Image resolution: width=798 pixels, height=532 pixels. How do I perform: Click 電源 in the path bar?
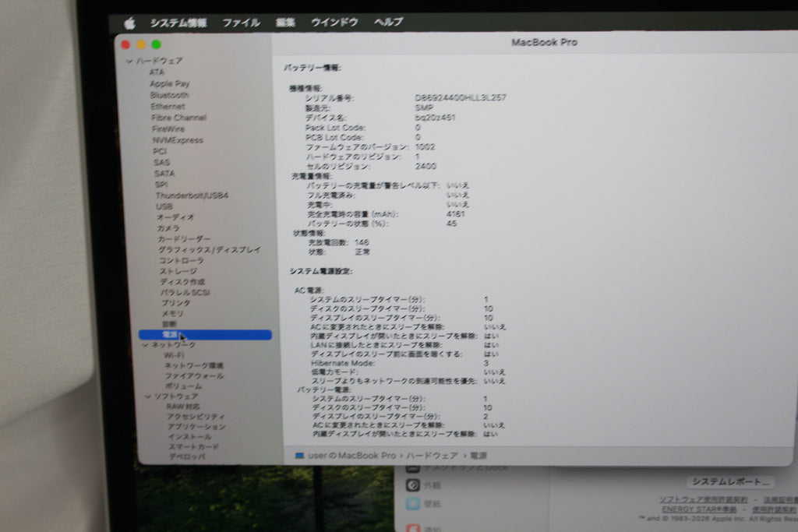(x=478, y=455)
